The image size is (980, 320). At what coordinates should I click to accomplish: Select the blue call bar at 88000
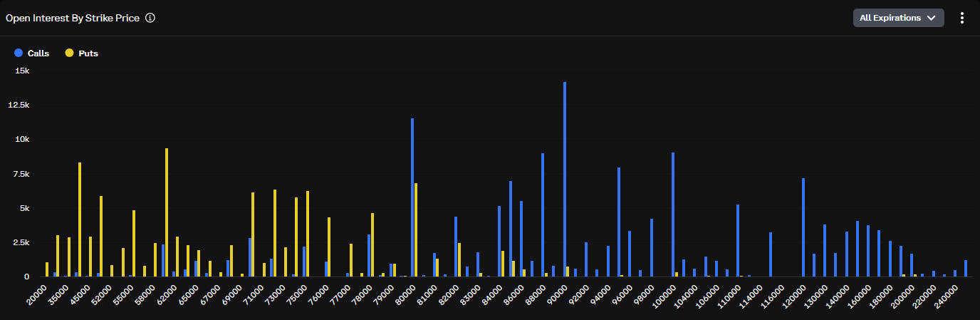543,215
